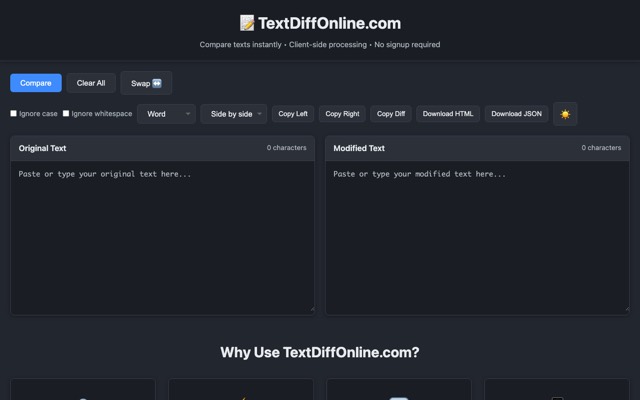Click the tagline under the site title
The height and width of the screenshot is (400, 640).
[320, 44]
